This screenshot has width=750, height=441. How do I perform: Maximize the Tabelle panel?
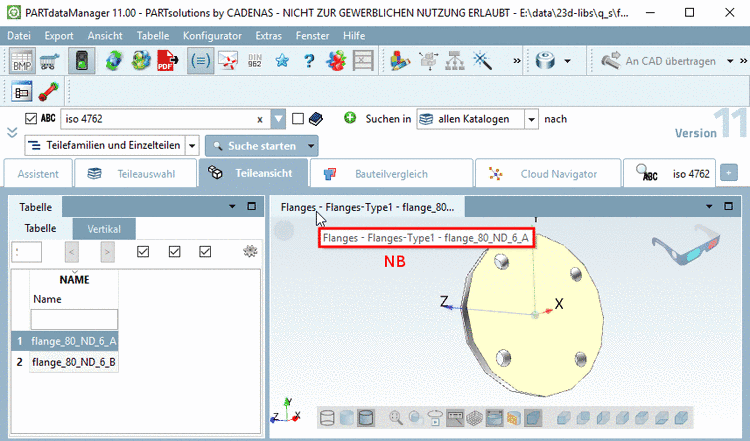pyautogui.click(x=252, y=206)
